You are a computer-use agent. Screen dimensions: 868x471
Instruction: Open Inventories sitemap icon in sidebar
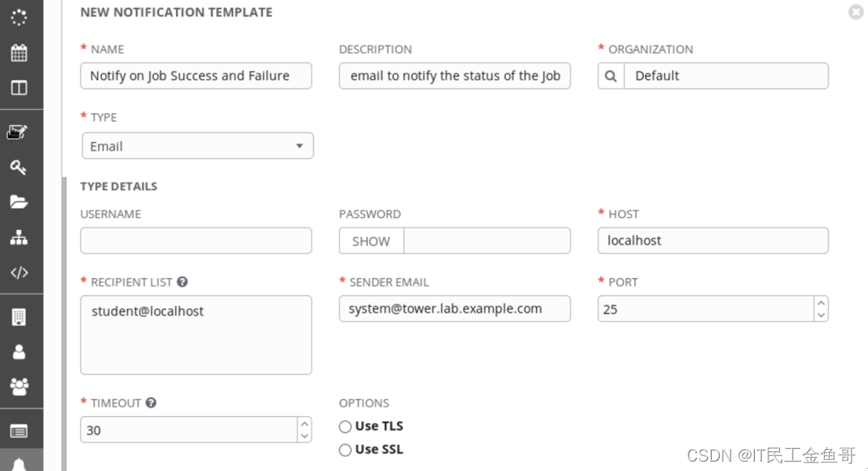19,238
